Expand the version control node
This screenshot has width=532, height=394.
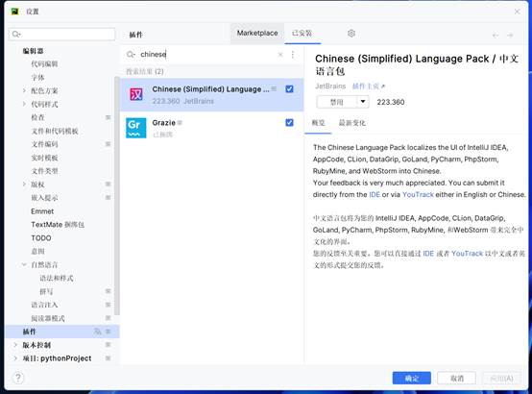15,345
